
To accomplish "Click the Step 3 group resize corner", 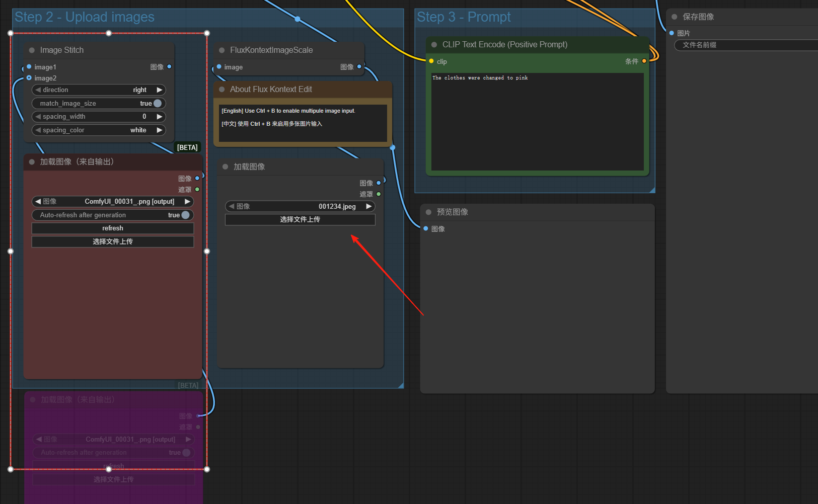I will 652,190.
